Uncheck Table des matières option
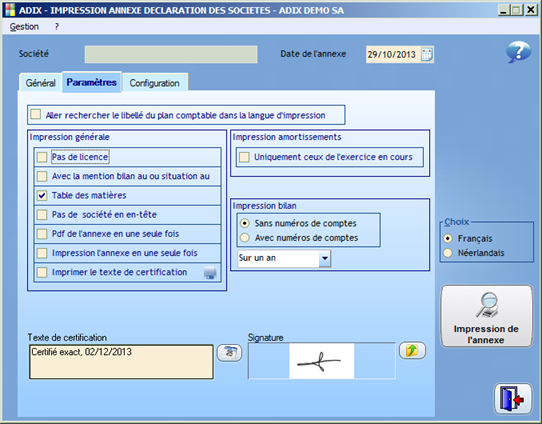 coord(42,196)
